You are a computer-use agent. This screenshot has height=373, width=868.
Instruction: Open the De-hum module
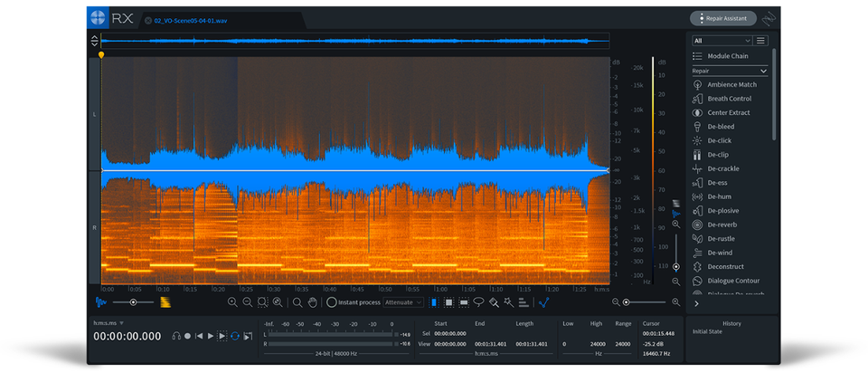click(719, 196)
